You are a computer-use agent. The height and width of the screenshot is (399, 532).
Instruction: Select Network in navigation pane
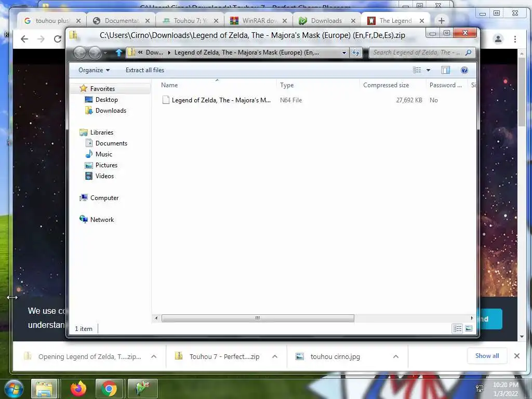point(102,220)
